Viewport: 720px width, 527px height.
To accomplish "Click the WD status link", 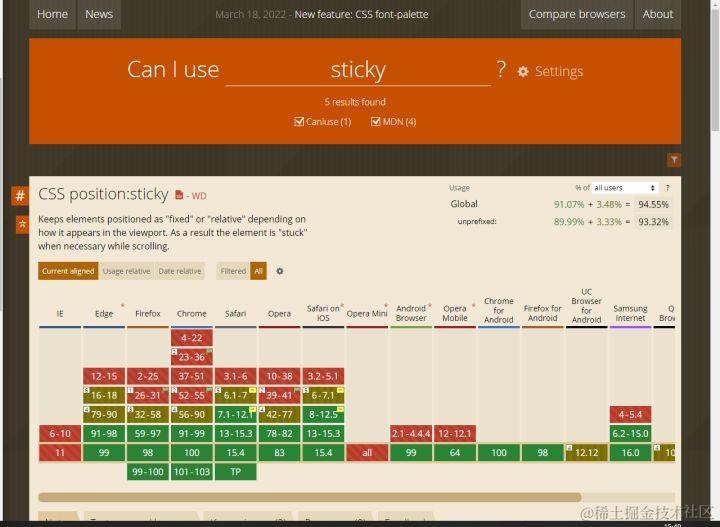I will pos(199,196).
